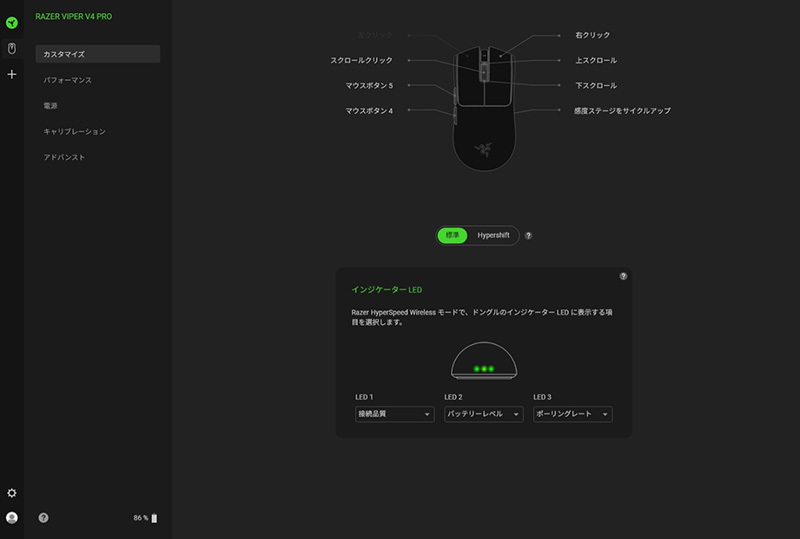This screenshot has height=539, width=800.
Task: Select the mouse device icon in sidebar
Action: click(12, 48)
